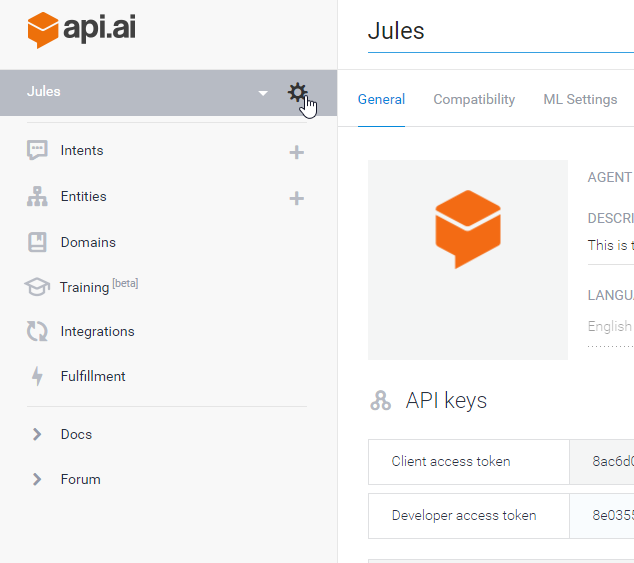634x563 pixels.
Task: Click the Intents speech bubble icon
Action: [37, 150]
